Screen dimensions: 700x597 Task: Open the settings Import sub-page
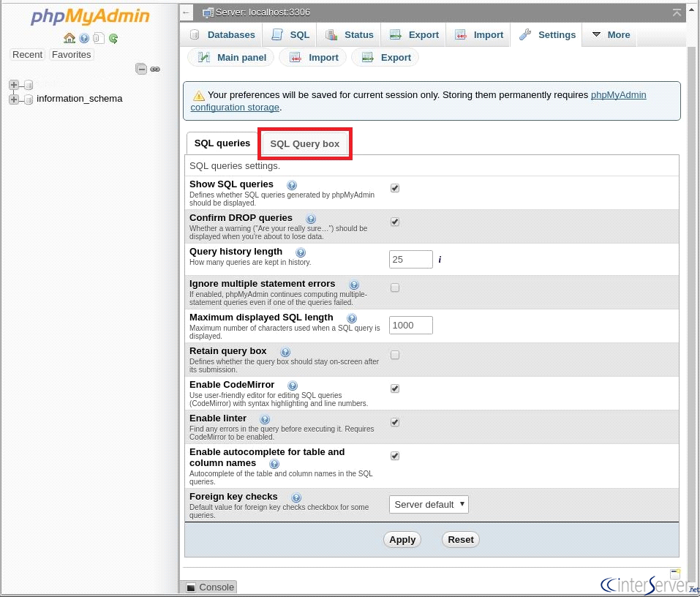313,58
